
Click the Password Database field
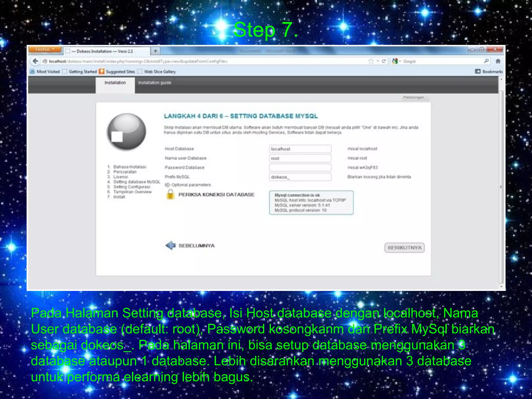point(300,168)
